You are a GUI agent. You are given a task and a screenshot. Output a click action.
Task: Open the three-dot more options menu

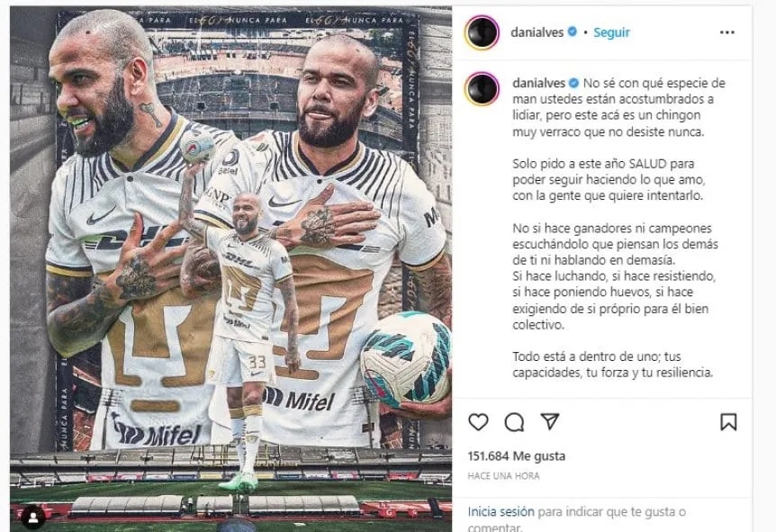tap(727, 32)
